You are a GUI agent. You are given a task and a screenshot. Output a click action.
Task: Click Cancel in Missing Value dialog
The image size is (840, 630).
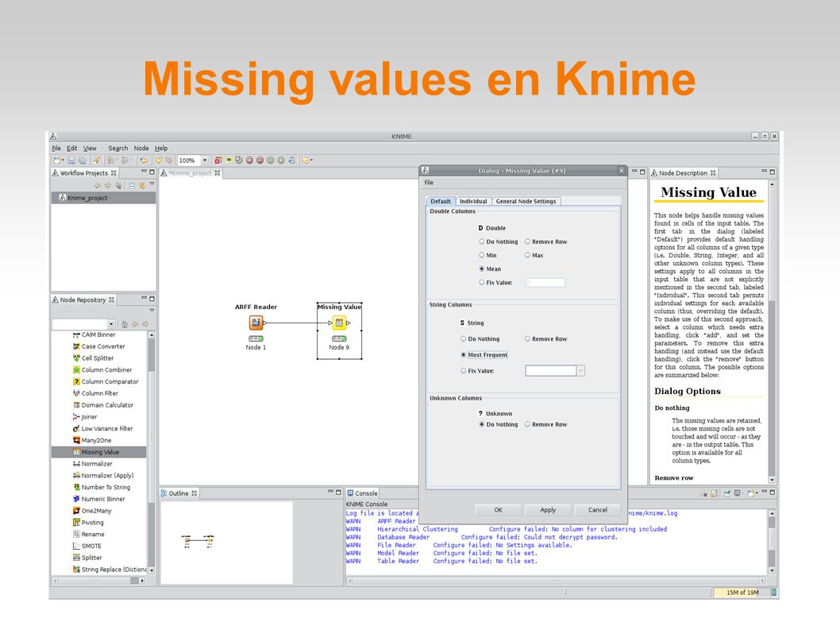tap(598, 510)
